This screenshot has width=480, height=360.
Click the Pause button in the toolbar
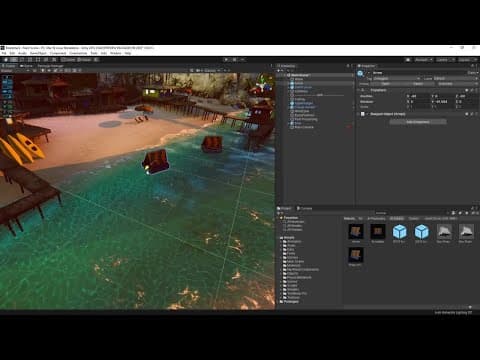click(x=234, y=60)
